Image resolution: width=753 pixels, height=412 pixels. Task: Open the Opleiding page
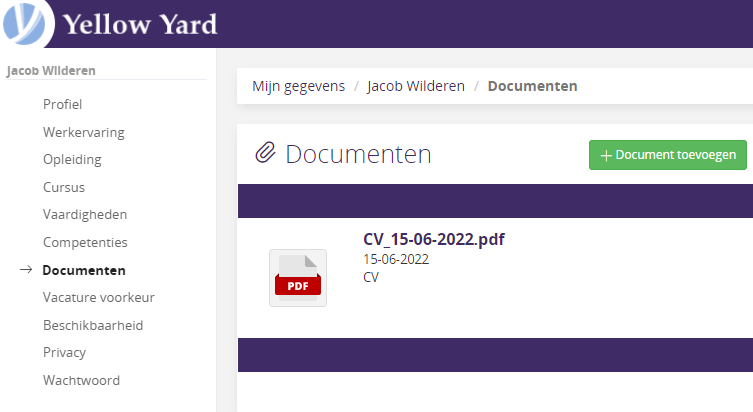pyautogui.click(x=72, y=159)
